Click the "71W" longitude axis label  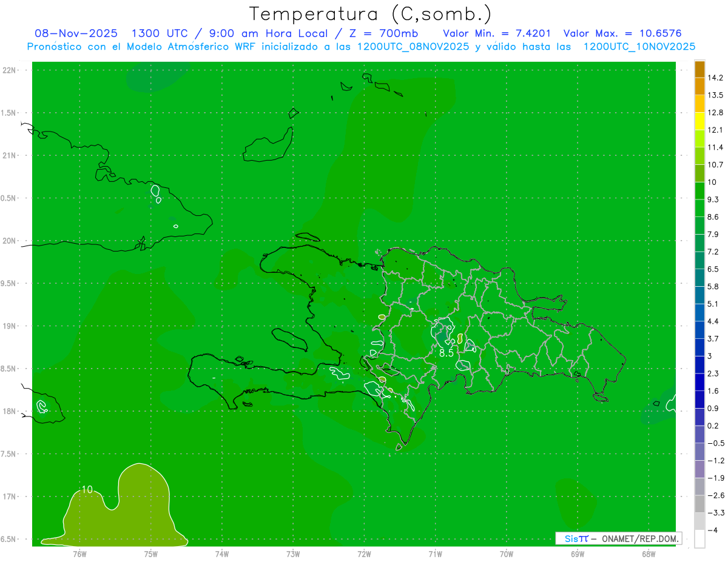coord(435,554)
